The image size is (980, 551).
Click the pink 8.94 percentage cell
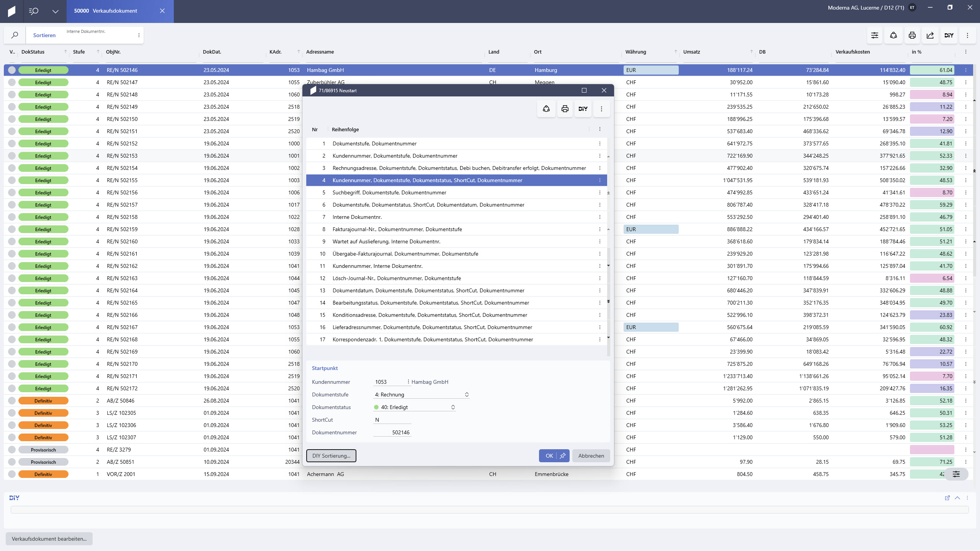(x=932, y=95)
